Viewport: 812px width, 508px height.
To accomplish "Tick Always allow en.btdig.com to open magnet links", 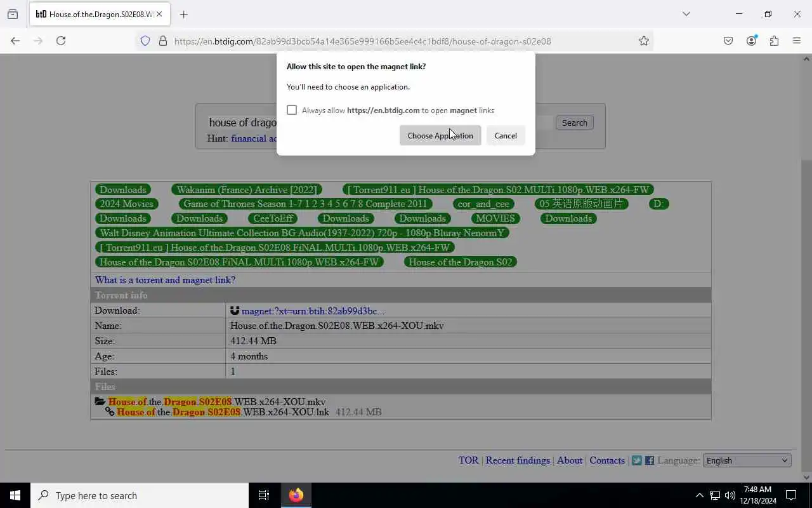I will coord(292,110).
